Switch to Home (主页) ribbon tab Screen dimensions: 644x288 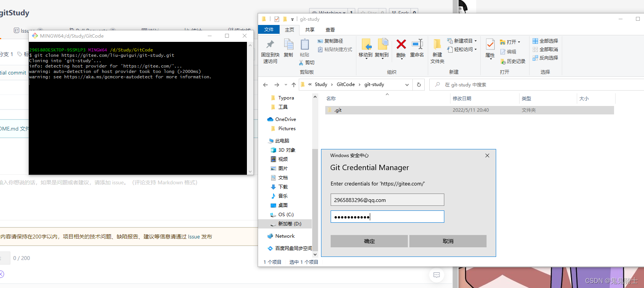pyautogui.click(x=290, y=30)
